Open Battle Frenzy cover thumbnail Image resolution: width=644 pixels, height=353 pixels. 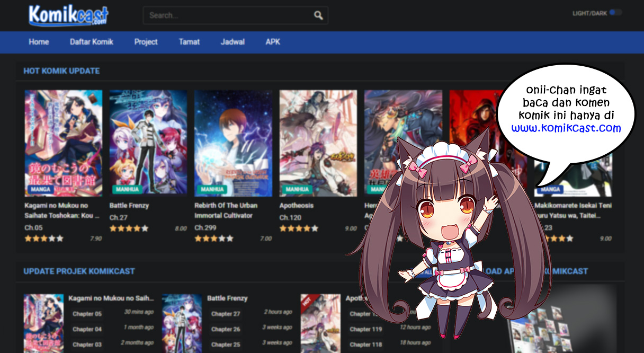coord(148,142)
